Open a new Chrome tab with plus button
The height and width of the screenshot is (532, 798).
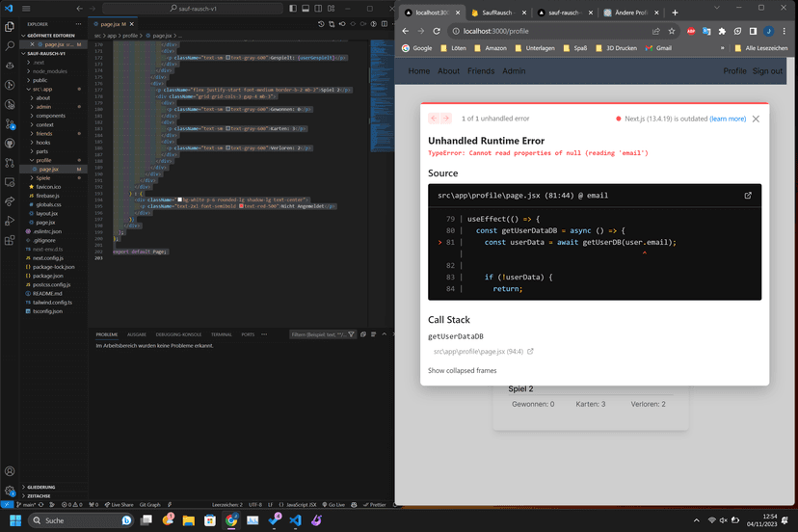(675, 13)
